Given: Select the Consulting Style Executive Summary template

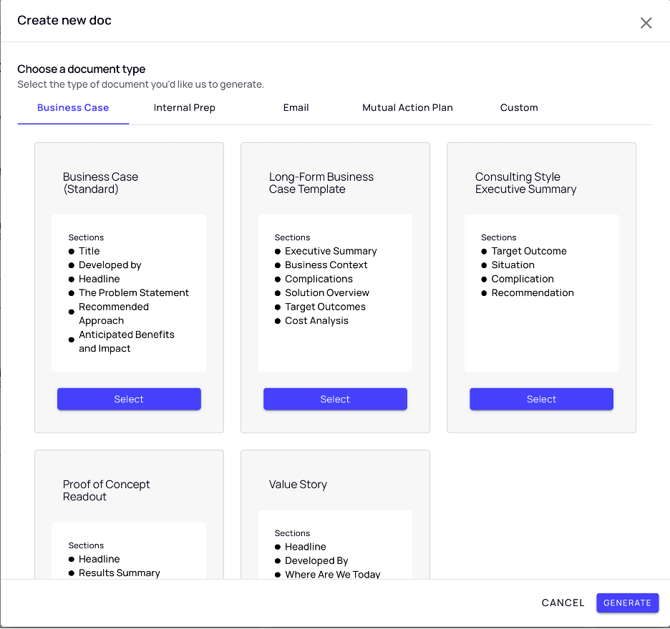Looking at the screenshot, I should tap(541, 399).
